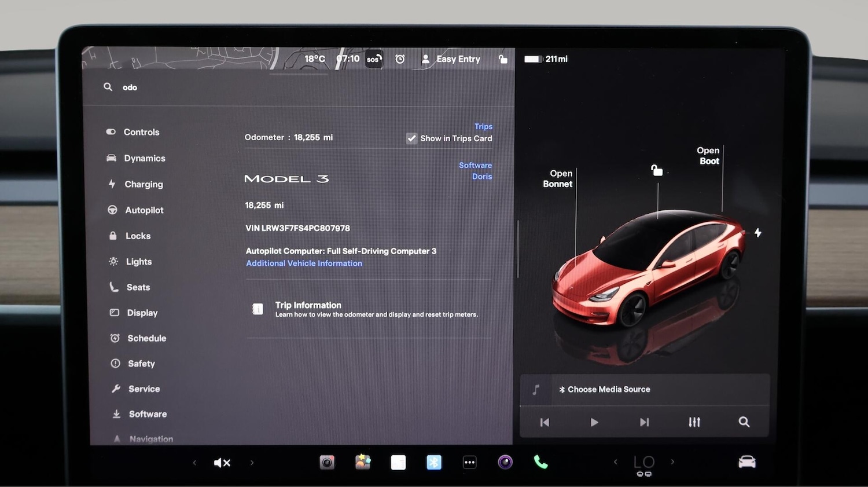
Task: Open the white notes app icon in dock
Action: pos(398,462)
